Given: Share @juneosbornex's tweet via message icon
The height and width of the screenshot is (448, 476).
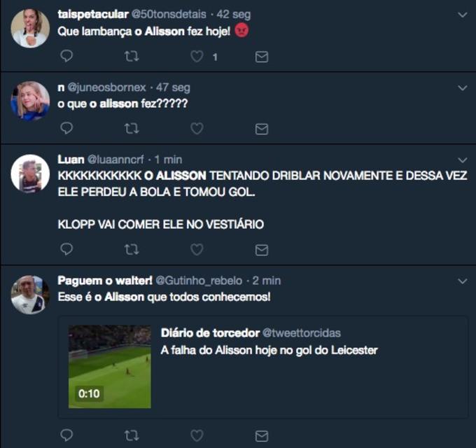Looking at the screenshot, I should [262, 129].
